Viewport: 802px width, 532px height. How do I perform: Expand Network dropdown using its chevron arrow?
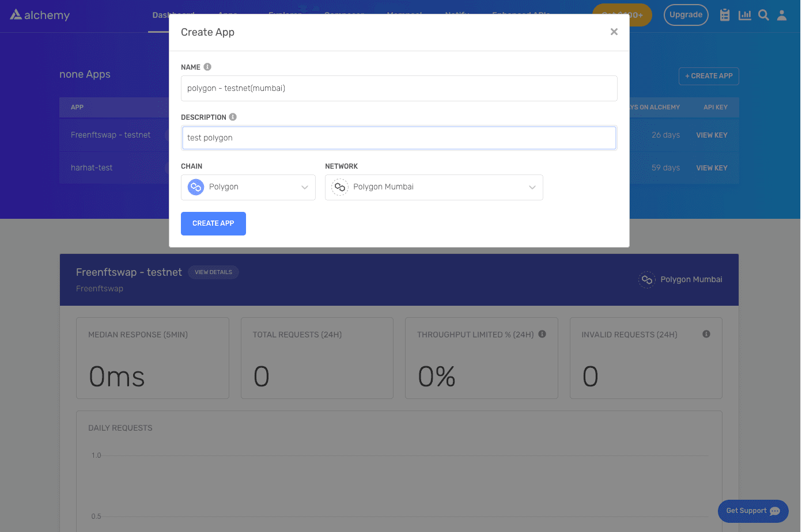[x=532, y=187]
